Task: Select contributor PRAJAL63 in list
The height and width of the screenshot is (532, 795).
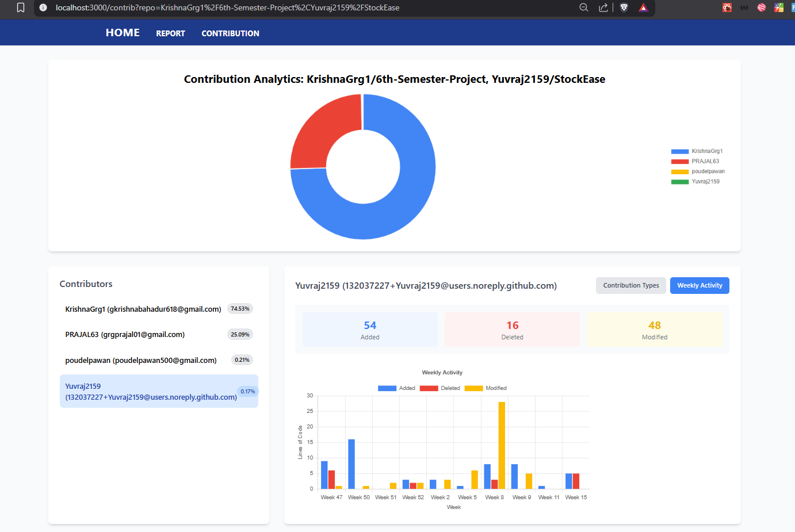Action: (x=159, y=334)
